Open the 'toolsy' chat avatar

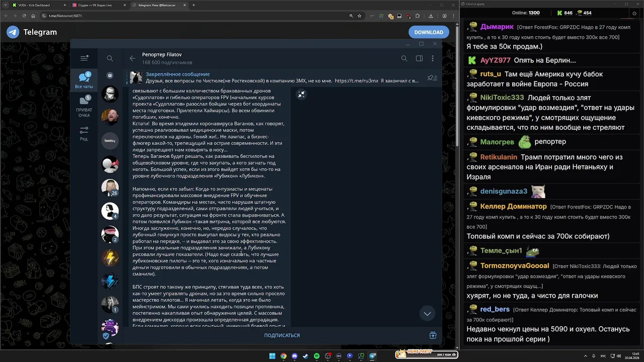coord(110,141)
